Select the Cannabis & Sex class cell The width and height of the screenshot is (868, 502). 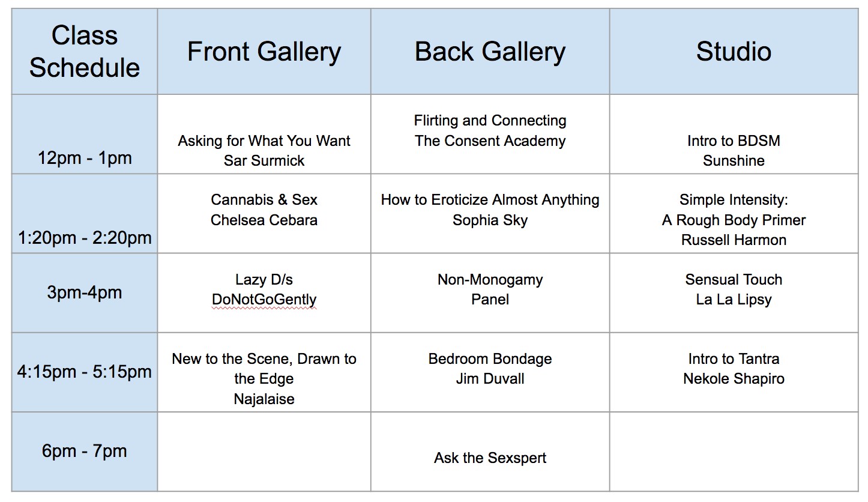[264, 210]
